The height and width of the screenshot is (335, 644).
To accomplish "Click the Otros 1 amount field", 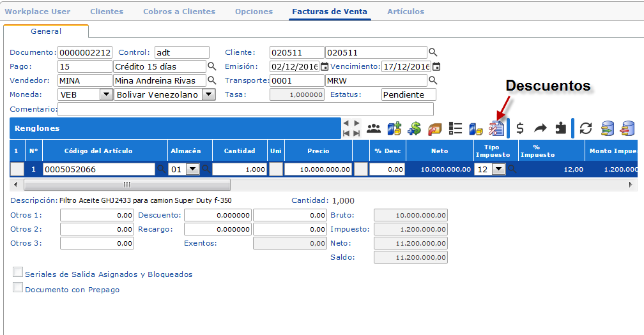I will click(x=97, y=215).
